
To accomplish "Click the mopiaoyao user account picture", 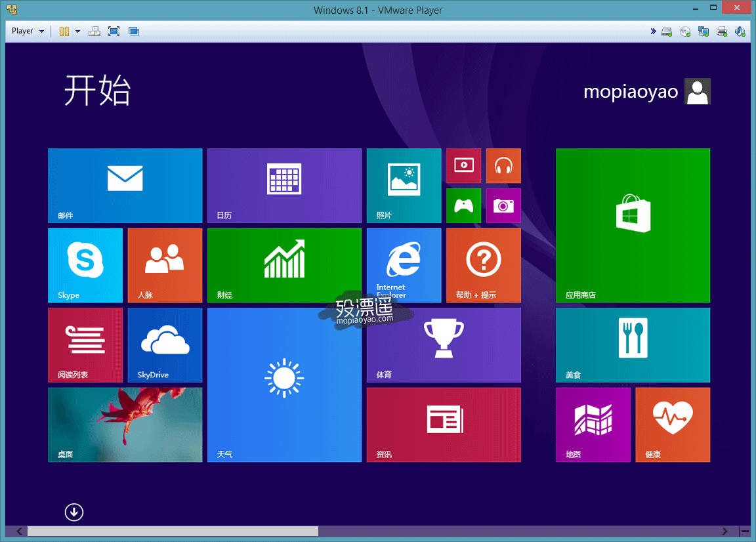I will (x=697, y=91).
